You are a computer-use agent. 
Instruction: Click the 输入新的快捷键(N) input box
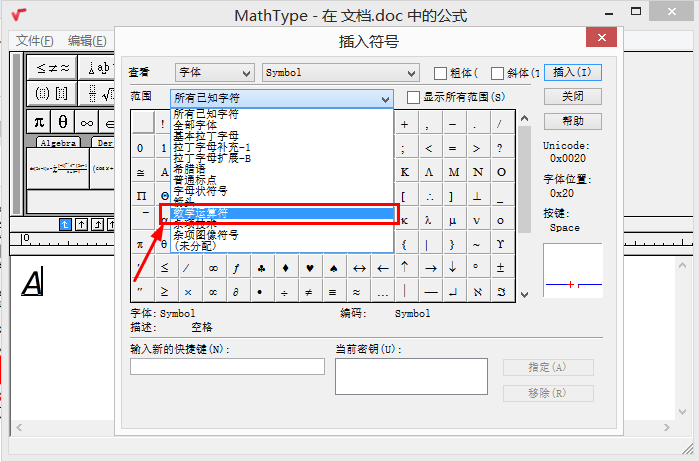click(x=227, y=367)
